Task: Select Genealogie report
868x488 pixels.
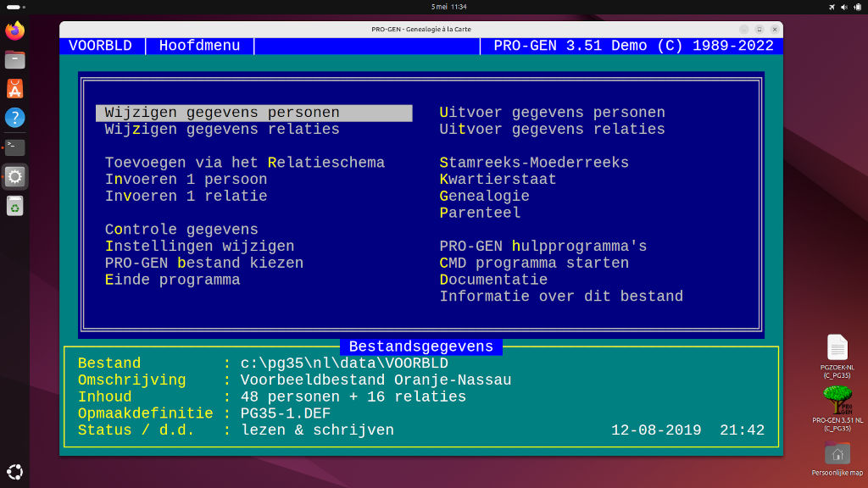Action: 484,196
